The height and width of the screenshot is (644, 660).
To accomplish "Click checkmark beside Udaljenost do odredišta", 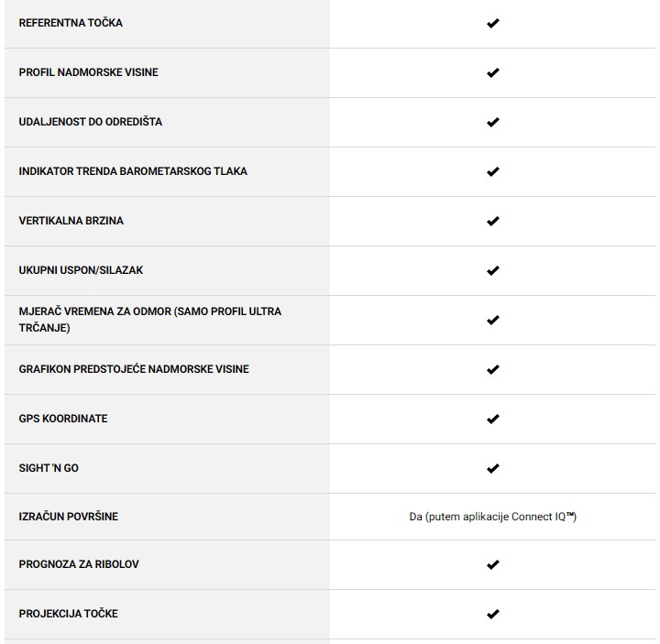I will coord(492,123).
